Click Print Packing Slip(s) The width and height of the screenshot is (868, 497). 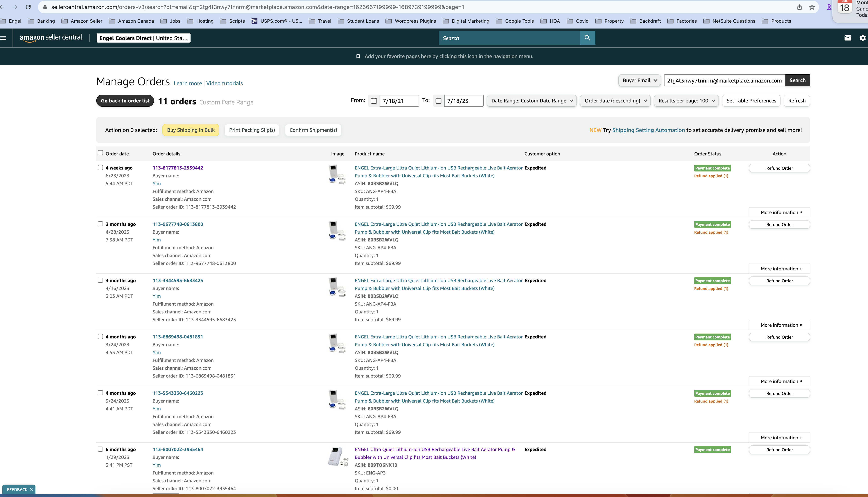(x=252, y=130)
